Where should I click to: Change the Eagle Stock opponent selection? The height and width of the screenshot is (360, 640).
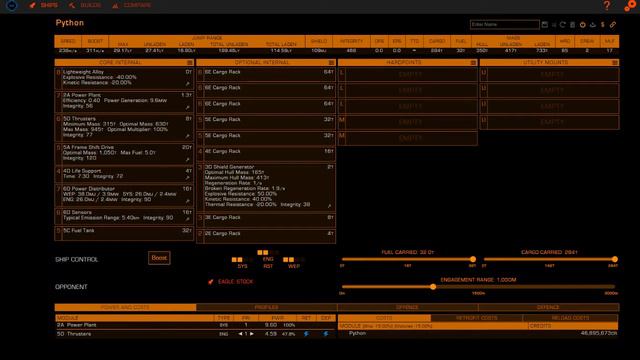pos(231,282)
